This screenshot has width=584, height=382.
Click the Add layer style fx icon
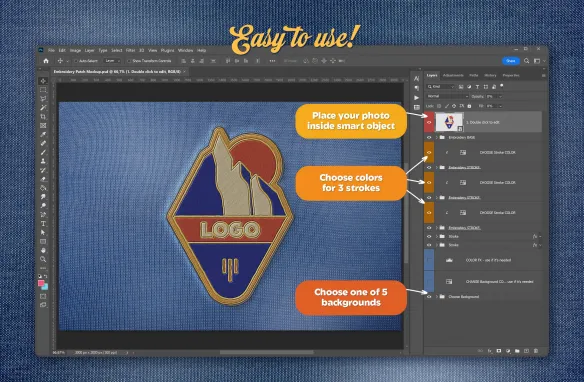click(490, 351)
